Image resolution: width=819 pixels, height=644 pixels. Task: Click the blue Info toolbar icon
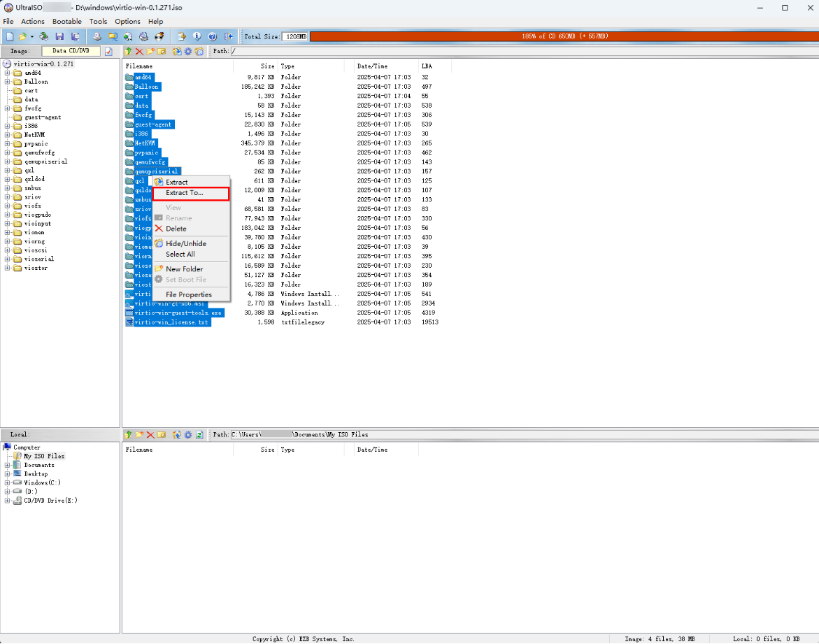197,36
